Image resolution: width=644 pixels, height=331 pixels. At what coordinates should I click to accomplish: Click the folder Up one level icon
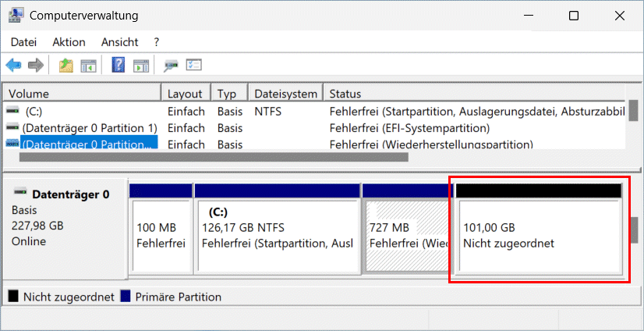(x=66, y=66)
